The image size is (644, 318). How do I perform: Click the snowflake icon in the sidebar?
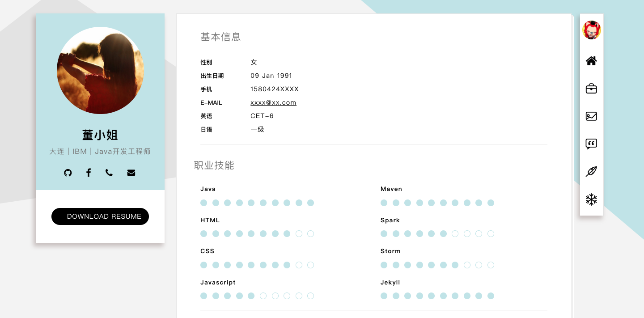click(591, 199)
